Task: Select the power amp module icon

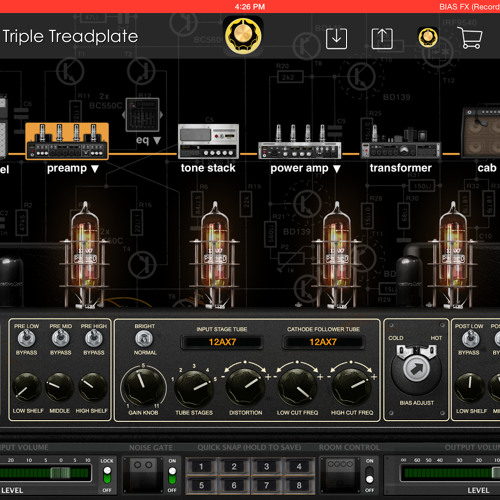Action: coord(299,142)
